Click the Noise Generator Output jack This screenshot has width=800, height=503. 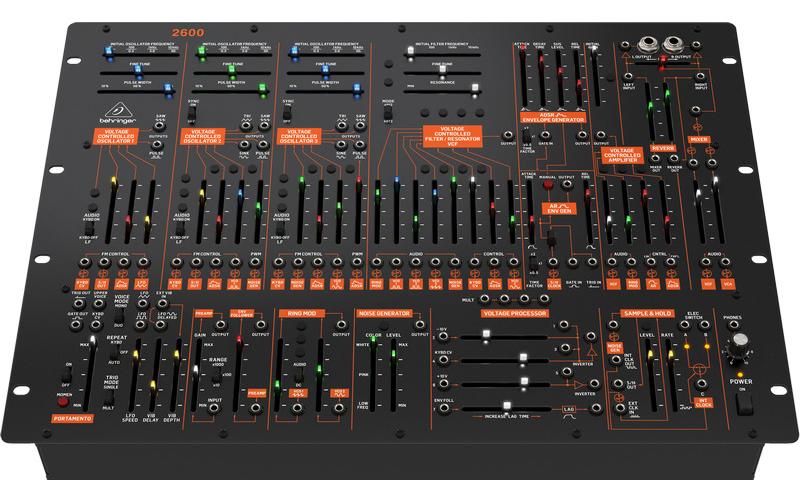tap(420, 324)
